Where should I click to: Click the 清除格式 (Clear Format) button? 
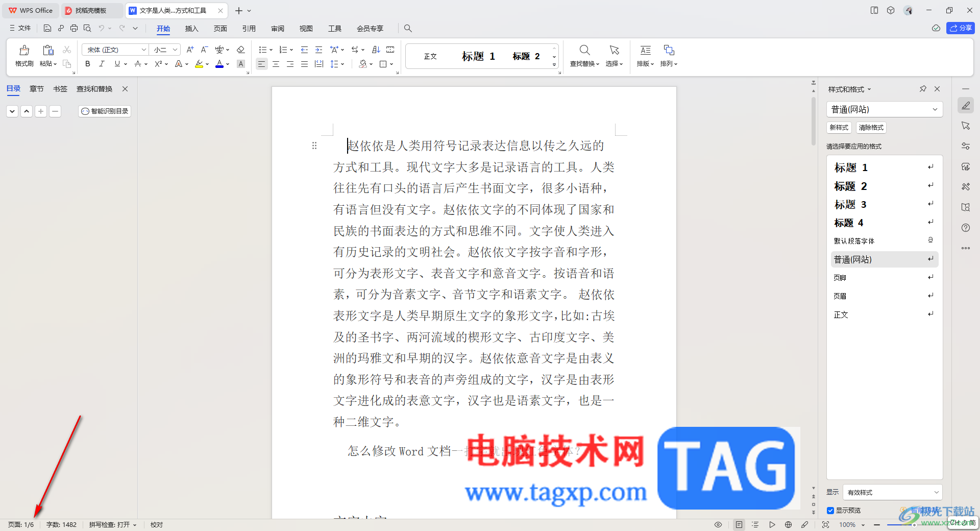click(x=871, y=128)
